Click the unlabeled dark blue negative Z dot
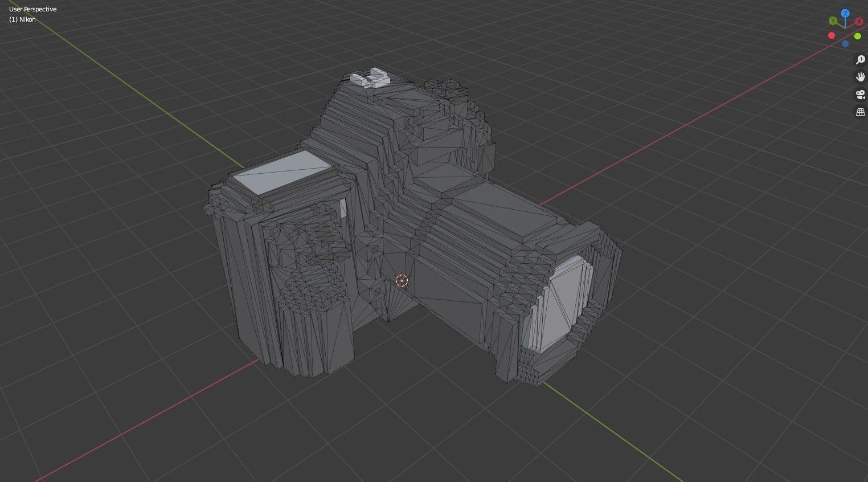 coord(845,43)
